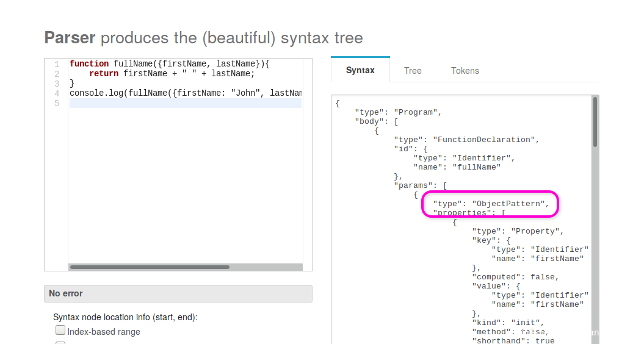Click the 'function' keyword on line 1
The height and width of the screenshot is (344, 644).
pos(89,64)
